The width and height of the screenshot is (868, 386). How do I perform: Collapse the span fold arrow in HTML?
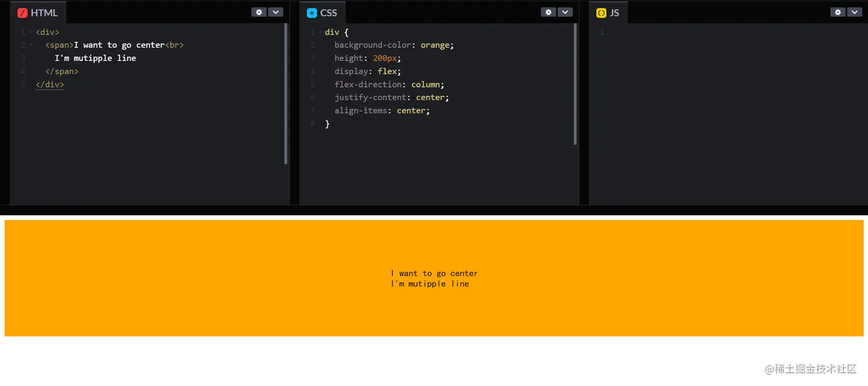tap(30, 45)
